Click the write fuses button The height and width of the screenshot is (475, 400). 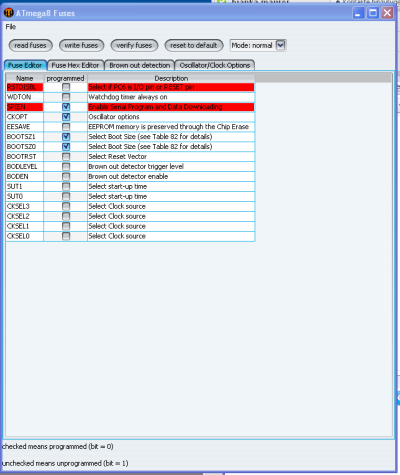[81, 45]
